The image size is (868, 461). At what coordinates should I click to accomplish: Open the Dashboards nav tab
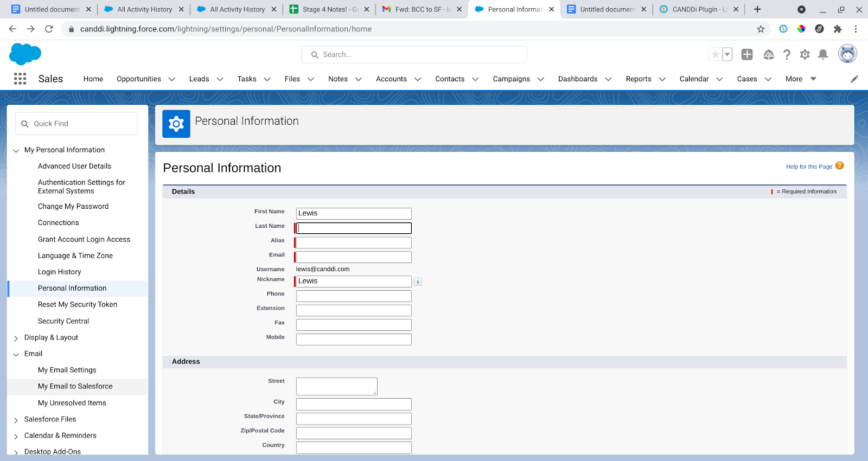[x=578, y=79]
